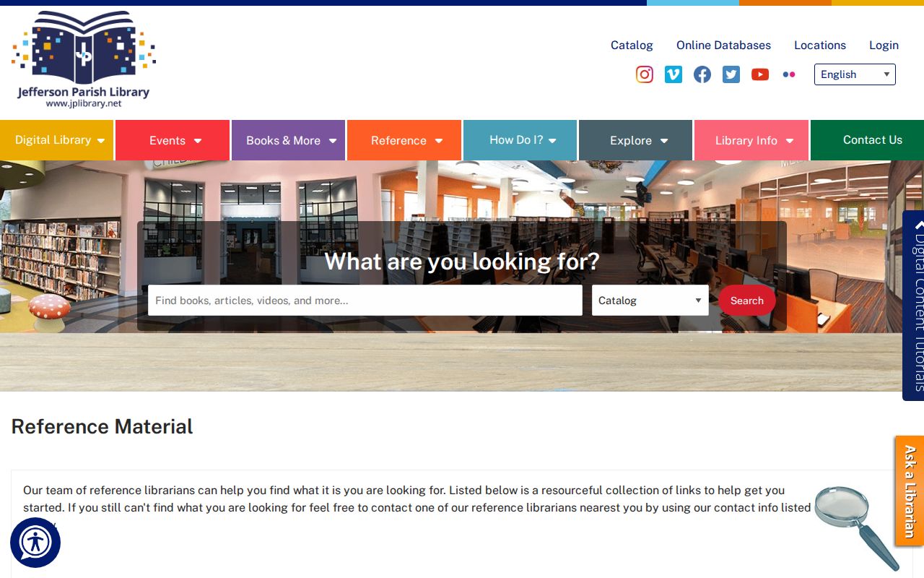Open the Locations link
This screenshot has height=578, width=924.
[x=820, y=45]
